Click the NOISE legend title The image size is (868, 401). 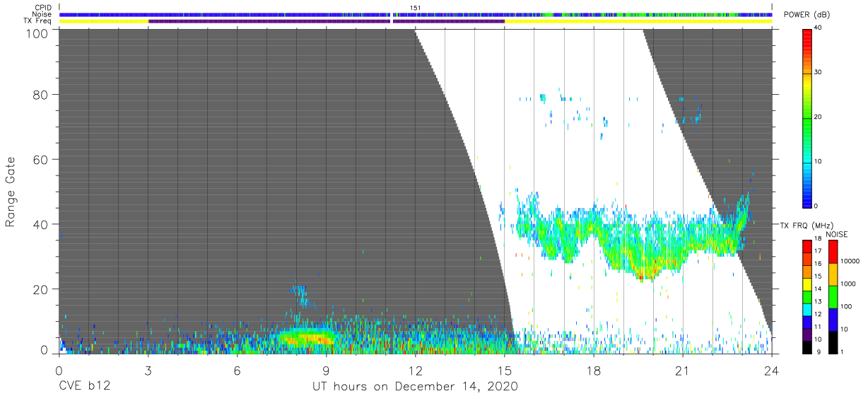(x=837, y=234)
